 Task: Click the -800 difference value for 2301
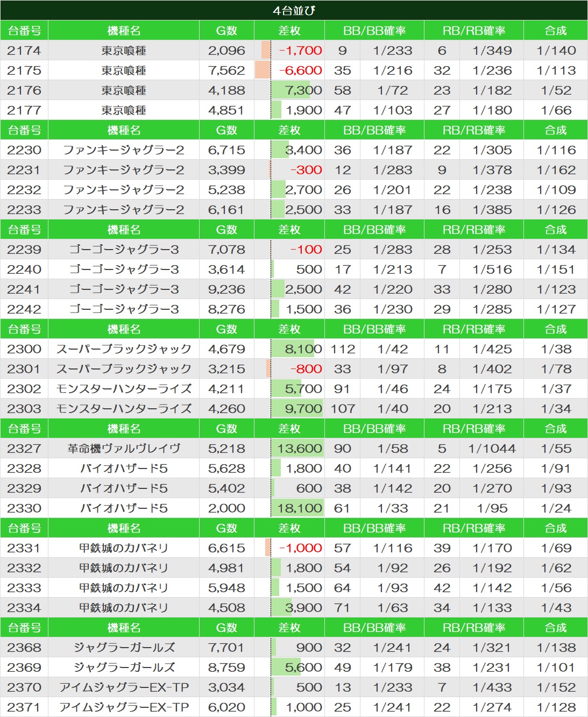pos(306,369)
